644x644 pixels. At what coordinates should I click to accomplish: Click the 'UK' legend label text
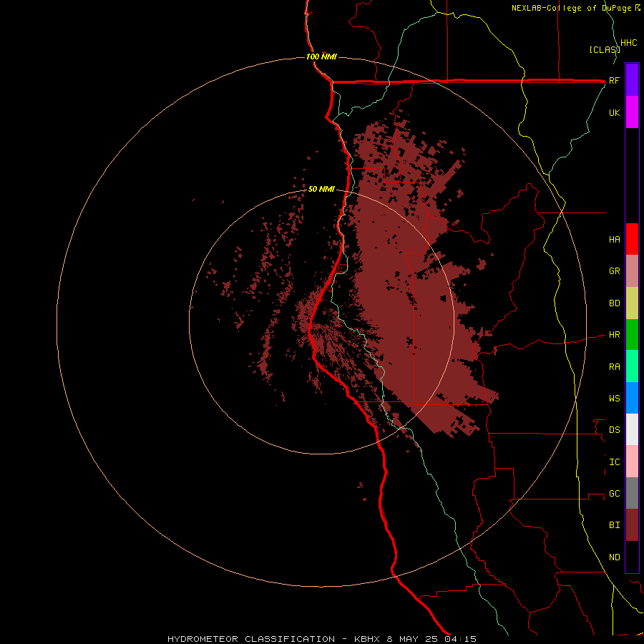(x=614, y=112)
